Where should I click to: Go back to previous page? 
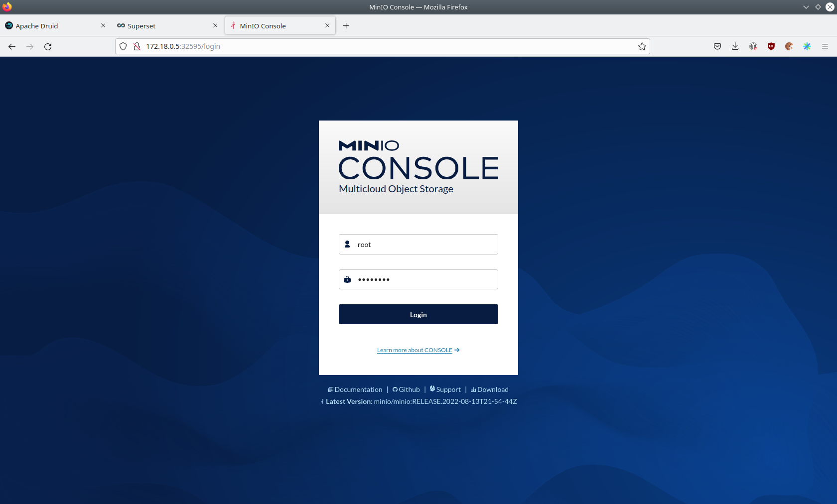tap(12, 46)
